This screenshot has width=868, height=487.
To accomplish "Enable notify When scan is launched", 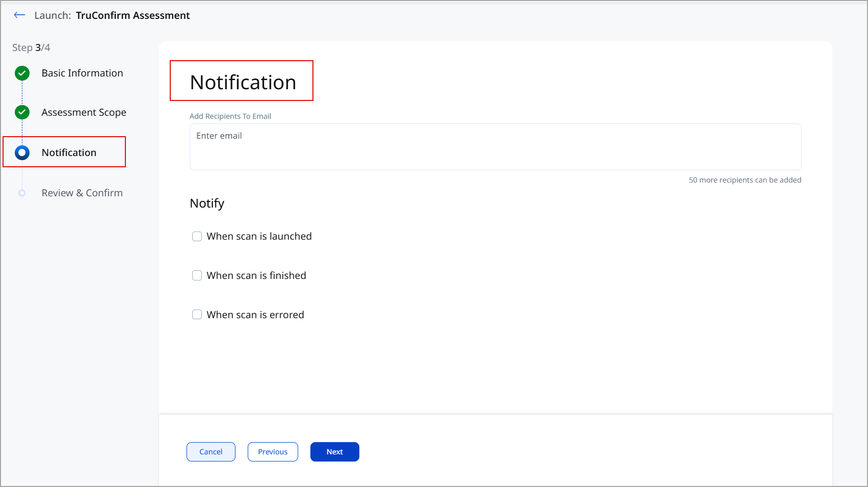I will (197, 236).
